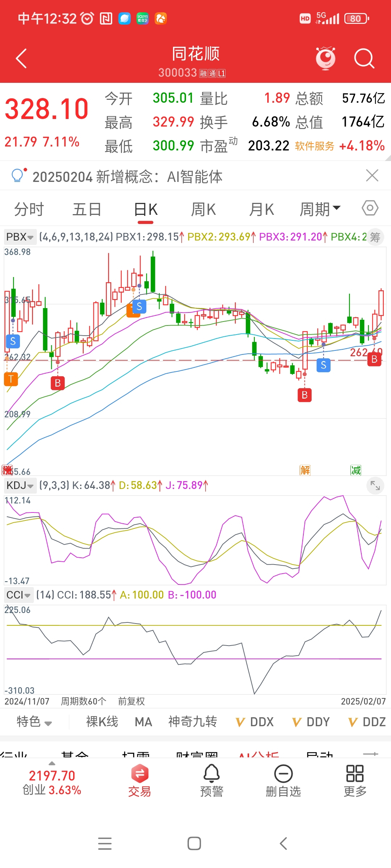Tap the lowest red B buy marker

click(x=304, y=395)
